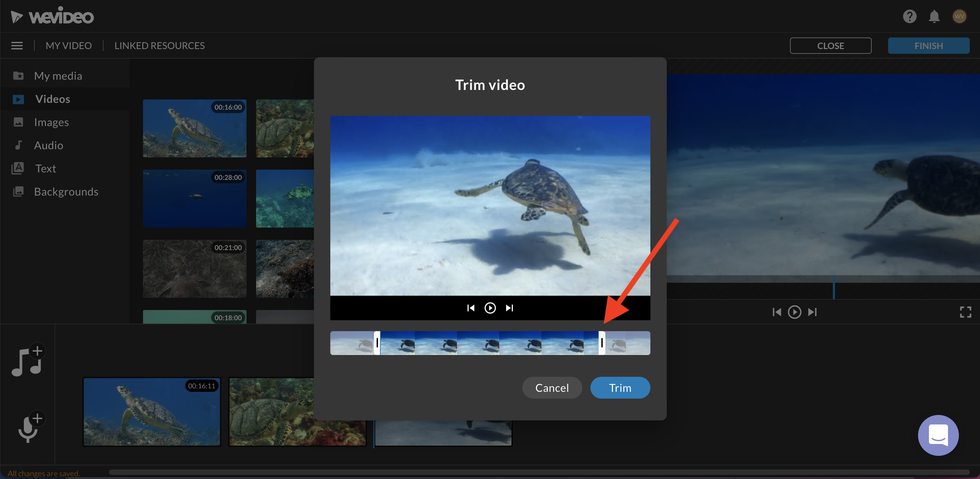Open the Audio panel in sidebar
This screenshot has height=479, width=980.
click(49, 145)
